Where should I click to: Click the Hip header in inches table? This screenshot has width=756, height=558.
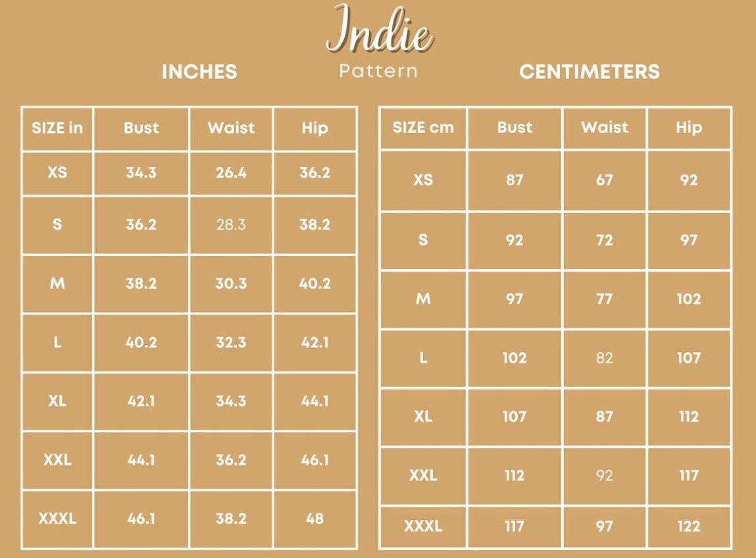[x=315, y=128]
